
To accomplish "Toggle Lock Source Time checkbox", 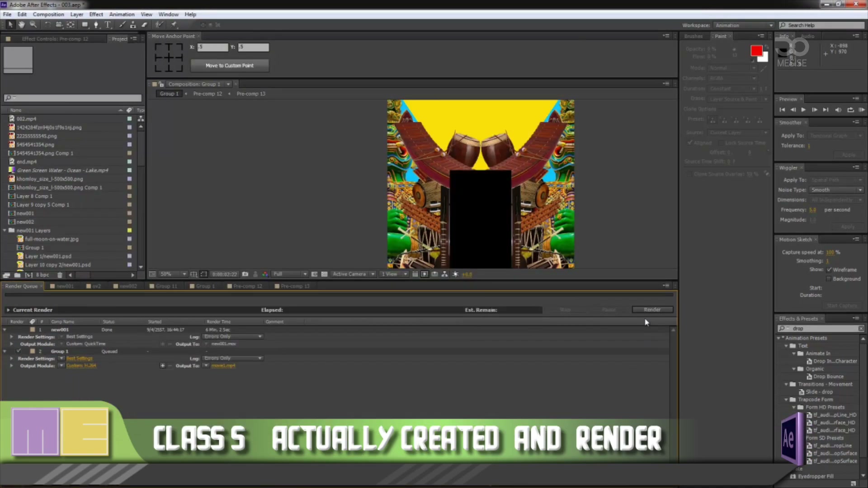I will coord(721,143).
